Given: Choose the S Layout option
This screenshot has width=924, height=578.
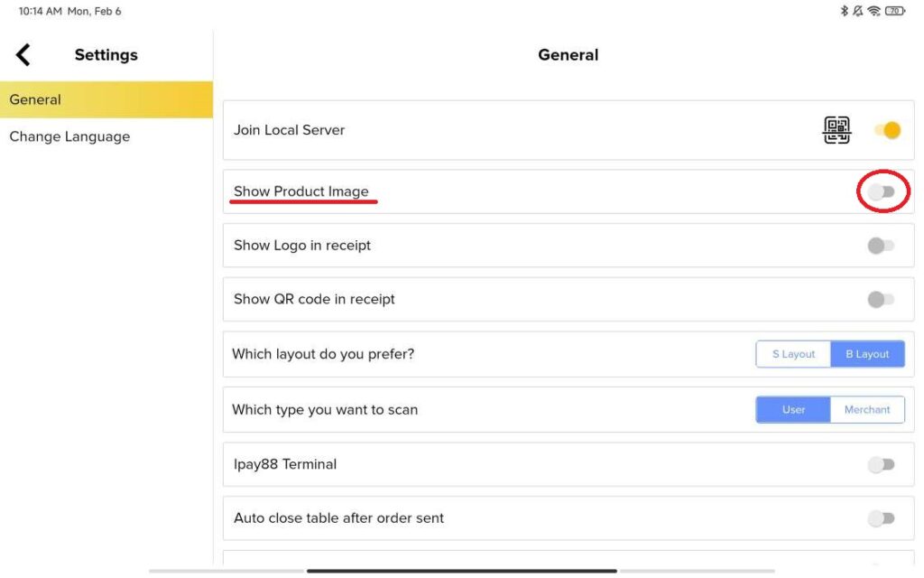Looking at the screenshot, I should (793, 354).
